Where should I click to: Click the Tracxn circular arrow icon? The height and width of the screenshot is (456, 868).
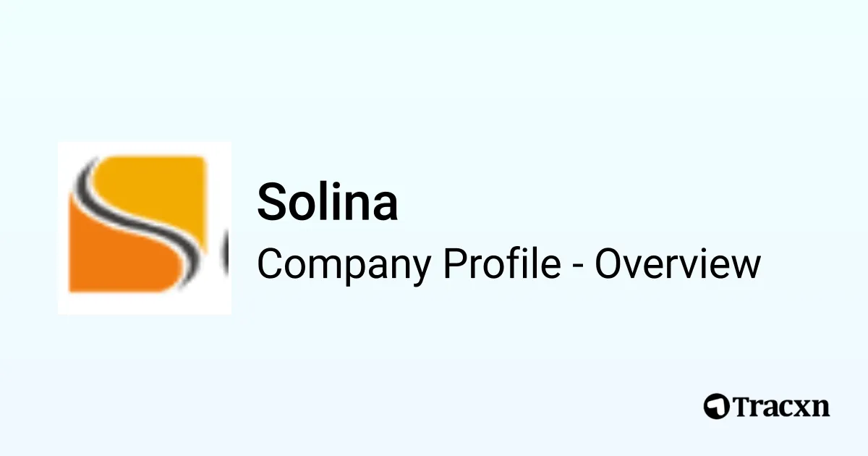(x=716, y=406)
